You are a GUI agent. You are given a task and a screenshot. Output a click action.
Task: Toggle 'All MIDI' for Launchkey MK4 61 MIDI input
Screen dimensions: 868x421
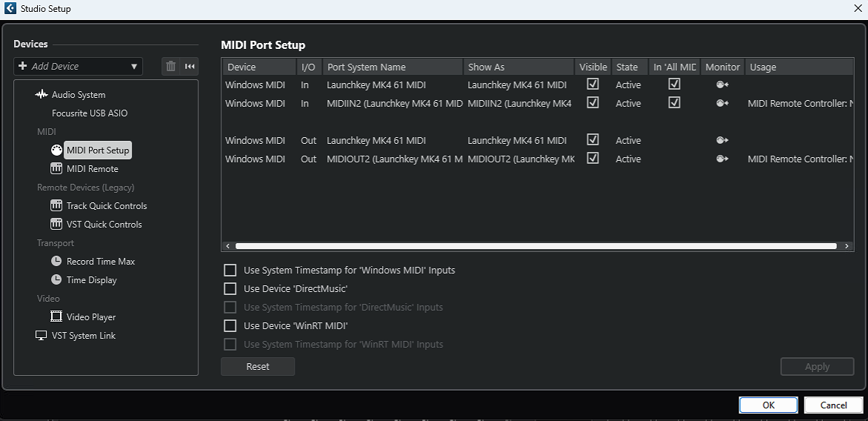pos(674,84)
